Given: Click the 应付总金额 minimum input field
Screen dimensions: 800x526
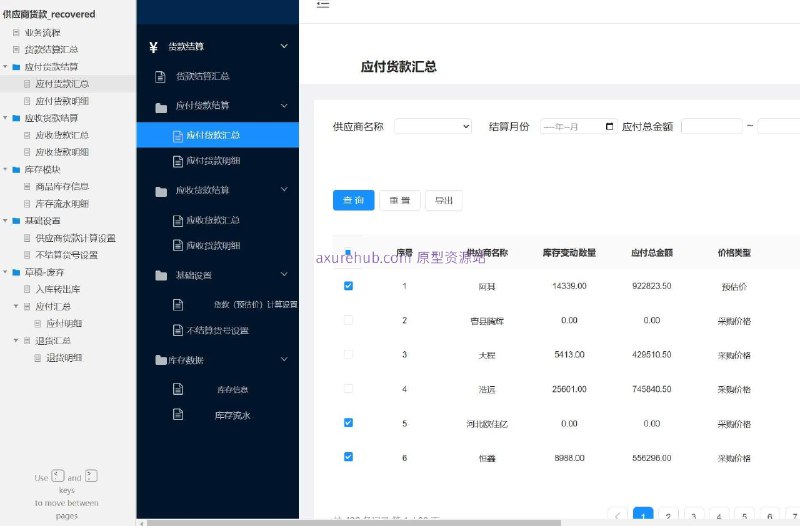Looking at the screenshot, I should point(712,126).
